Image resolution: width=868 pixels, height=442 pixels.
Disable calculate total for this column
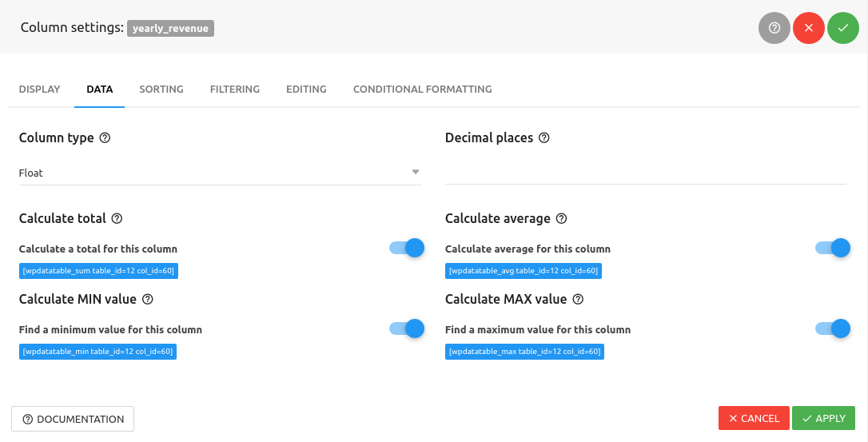407,248
